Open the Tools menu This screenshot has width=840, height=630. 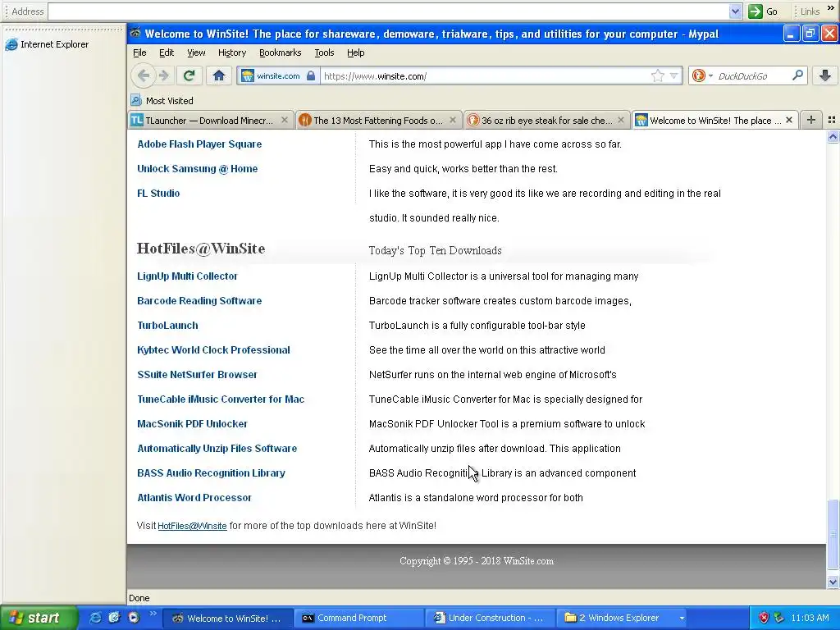pos(324,52)
